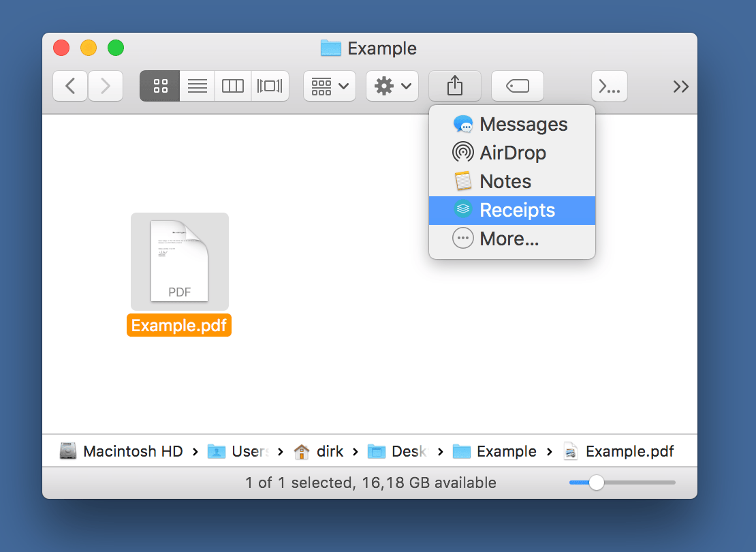756x552 pixels.
Task: Go back to the previous folder
Action: click(x=70, y=86)
